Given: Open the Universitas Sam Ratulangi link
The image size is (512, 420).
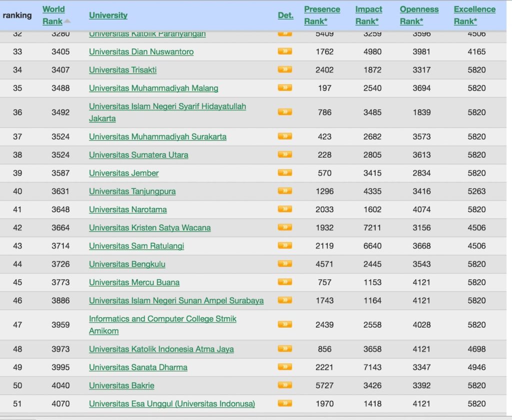Looking at the screenshot, I should tap(136, 246).
